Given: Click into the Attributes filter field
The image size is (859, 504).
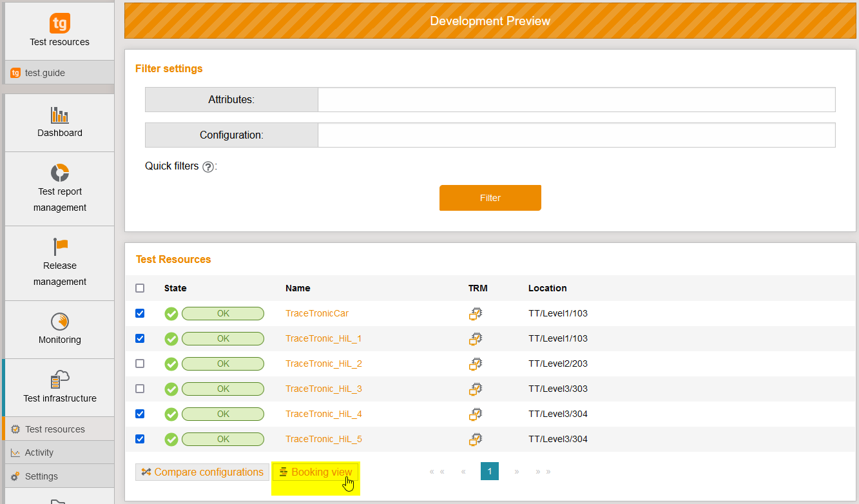Looking at the screenshot, I should tap(576, 100).
